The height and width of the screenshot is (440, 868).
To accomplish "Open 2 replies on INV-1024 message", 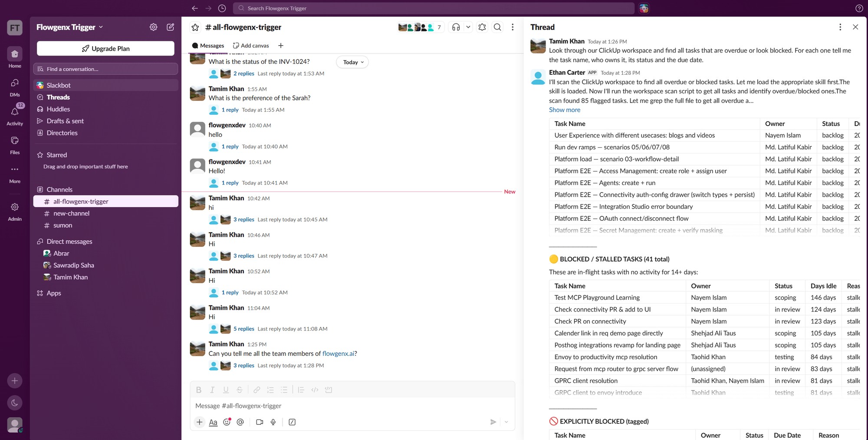I will (x=243, y=74).
